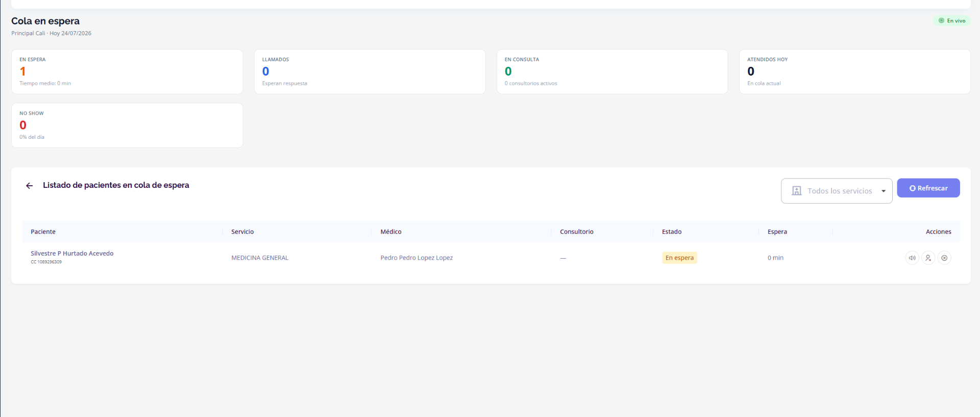Image resolution: width=980 pixels, height=417 pixels.
Task: Click Listado de pacientes en cola heading
Action: (x=116, y=185)
